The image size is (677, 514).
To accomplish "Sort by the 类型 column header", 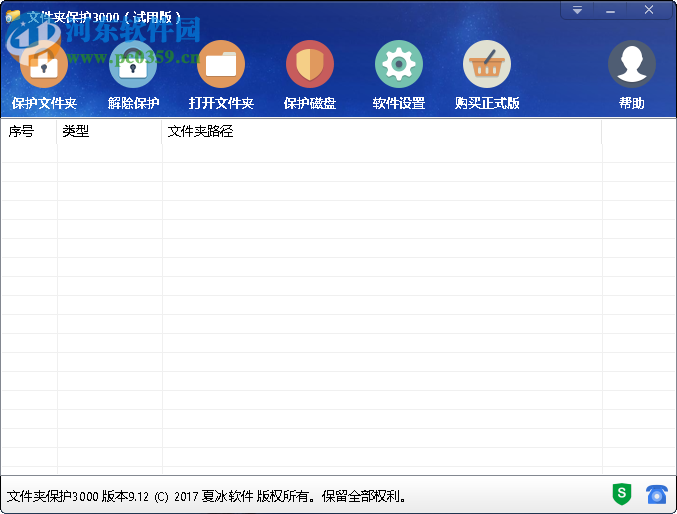I will (109, 131).
